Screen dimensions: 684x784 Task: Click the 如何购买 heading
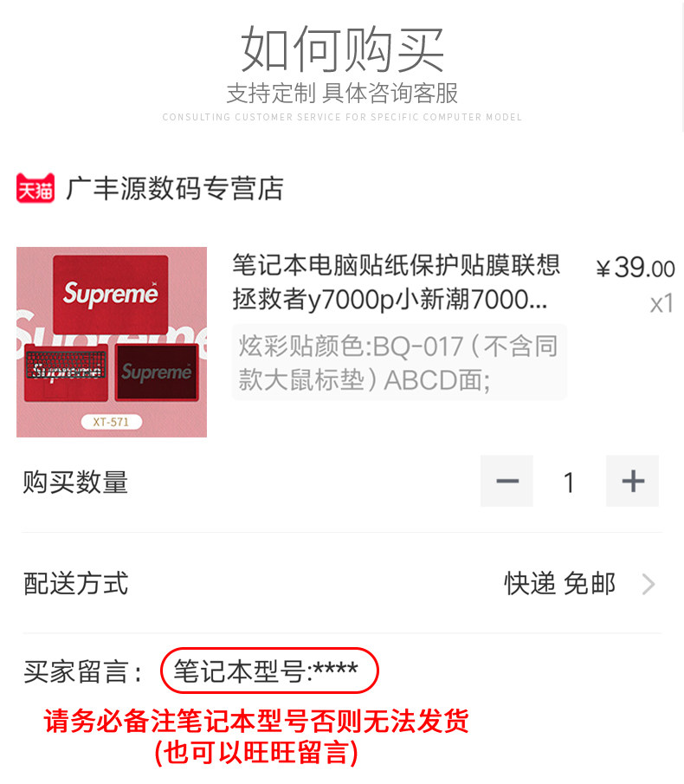point(342,49)
